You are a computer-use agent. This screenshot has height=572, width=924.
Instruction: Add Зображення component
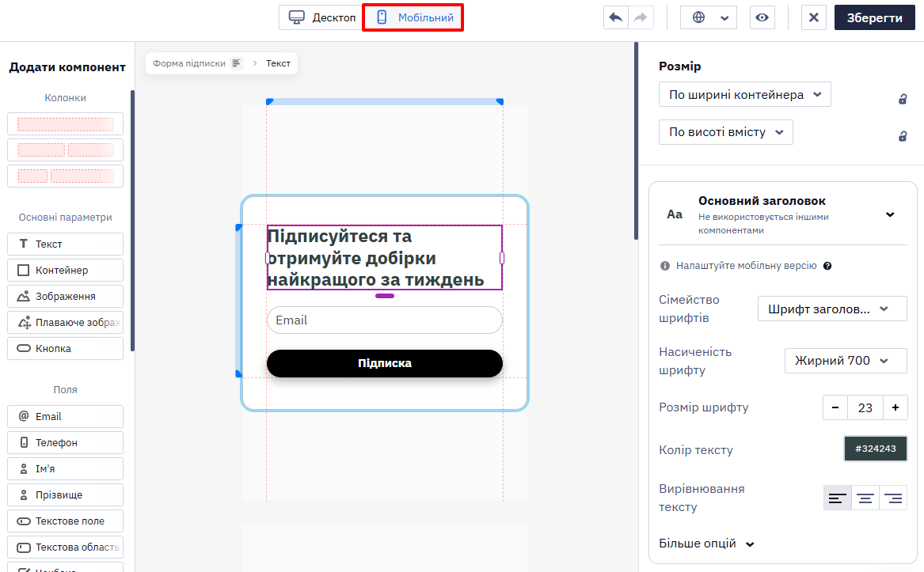click(66, 297)
